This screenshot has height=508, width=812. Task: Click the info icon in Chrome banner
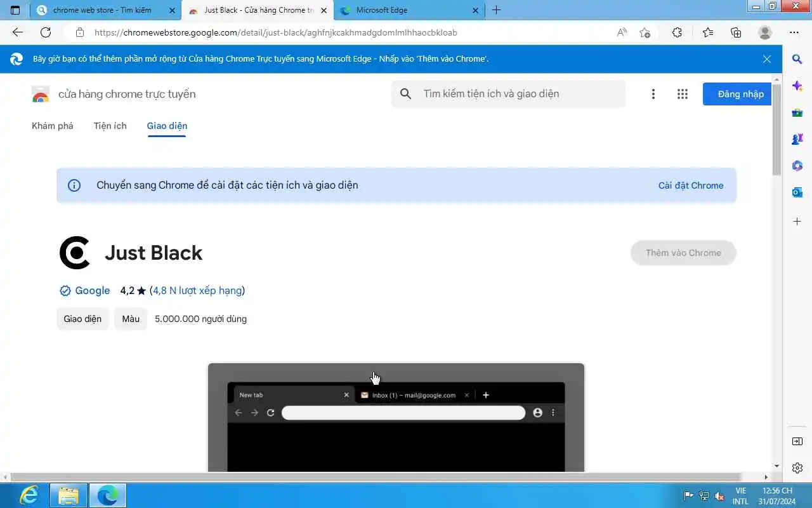pyautogui.click(x=74, y=185)
